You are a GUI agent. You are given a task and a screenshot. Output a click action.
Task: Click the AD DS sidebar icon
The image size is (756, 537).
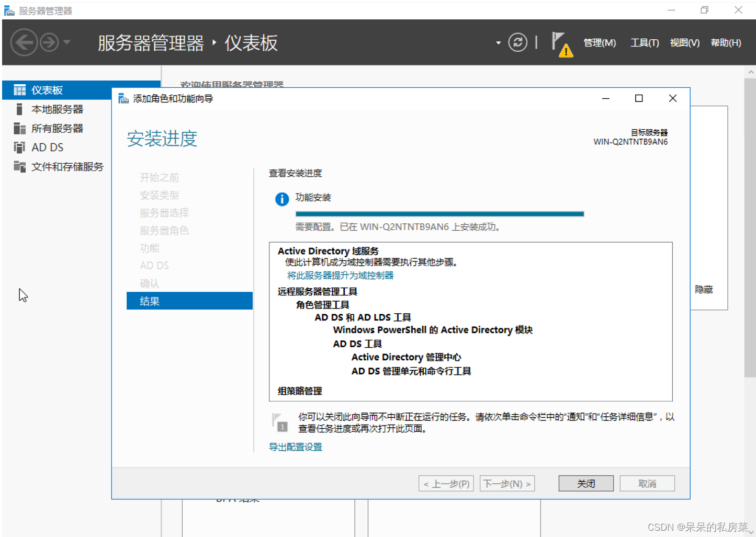pyautogui.click(x=19, y=147)
